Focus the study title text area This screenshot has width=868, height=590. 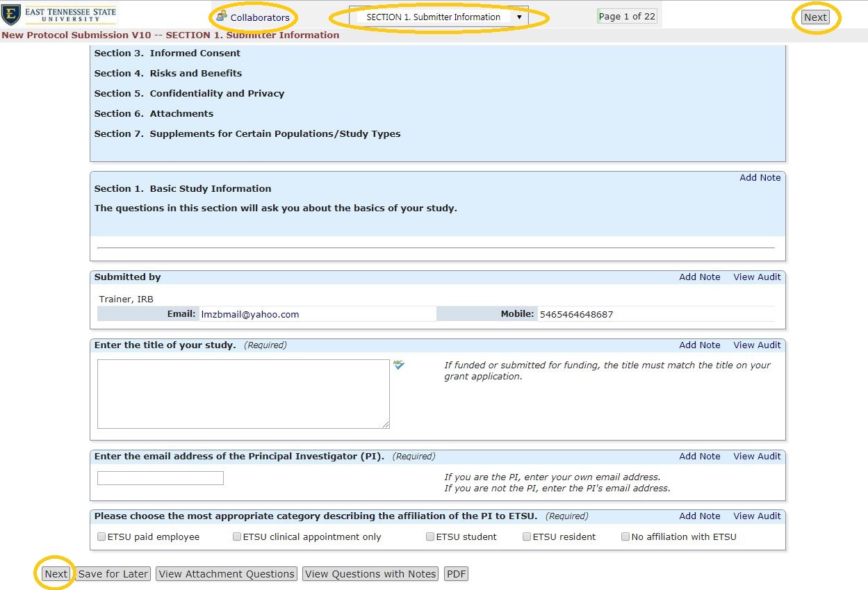pyautogui.click(x=243, y=393)
